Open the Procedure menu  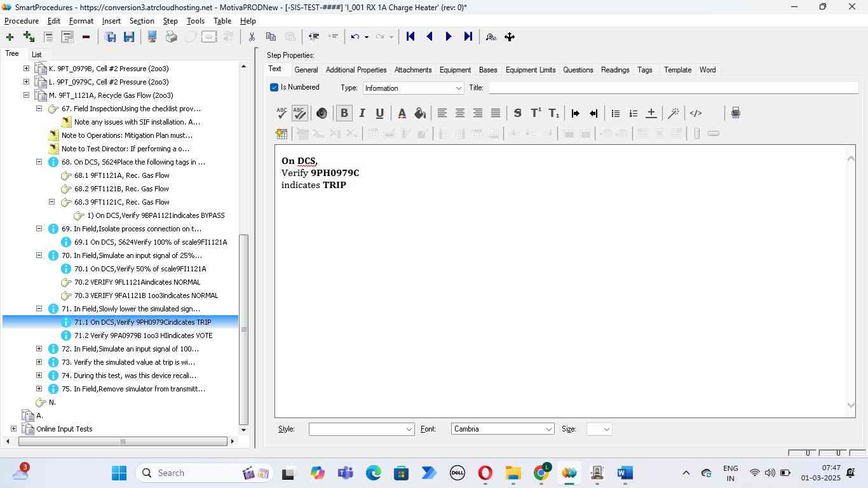[22, 21]
